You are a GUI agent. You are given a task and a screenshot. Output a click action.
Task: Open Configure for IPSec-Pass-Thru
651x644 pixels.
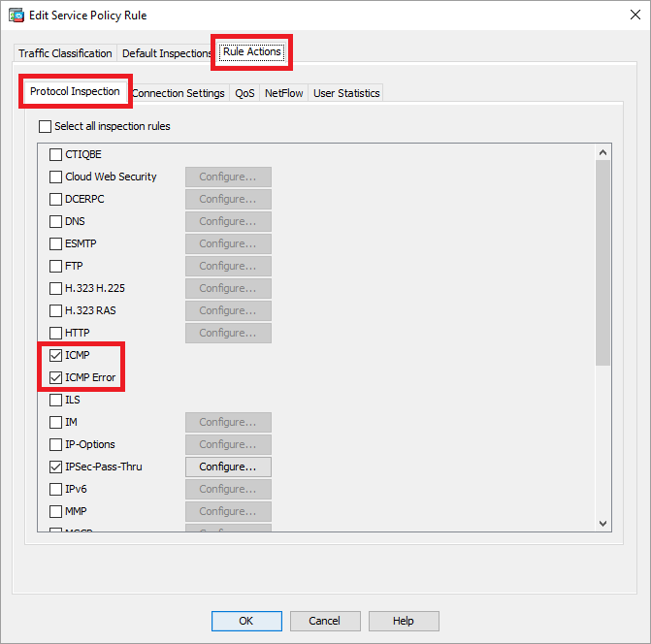coord(228,467)
